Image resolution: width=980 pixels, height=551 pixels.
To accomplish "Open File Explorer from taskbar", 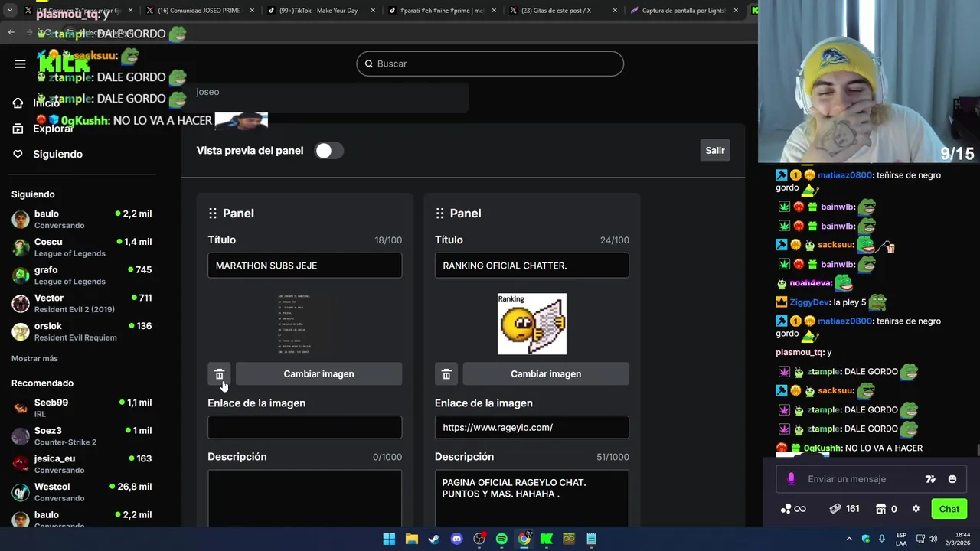I will point(411,539).
